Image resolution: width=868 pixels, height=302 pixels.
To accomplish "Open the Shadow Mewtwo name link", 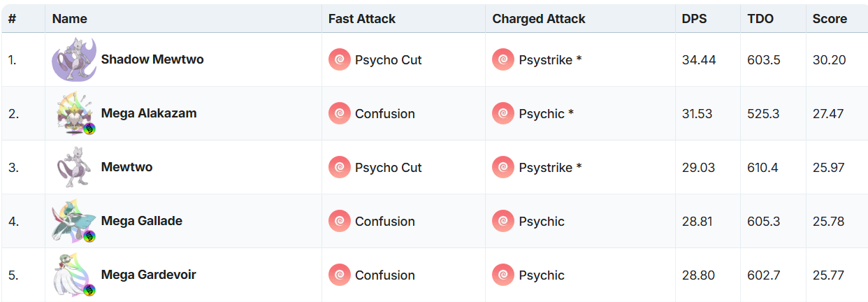I will [x=152, y=59].
